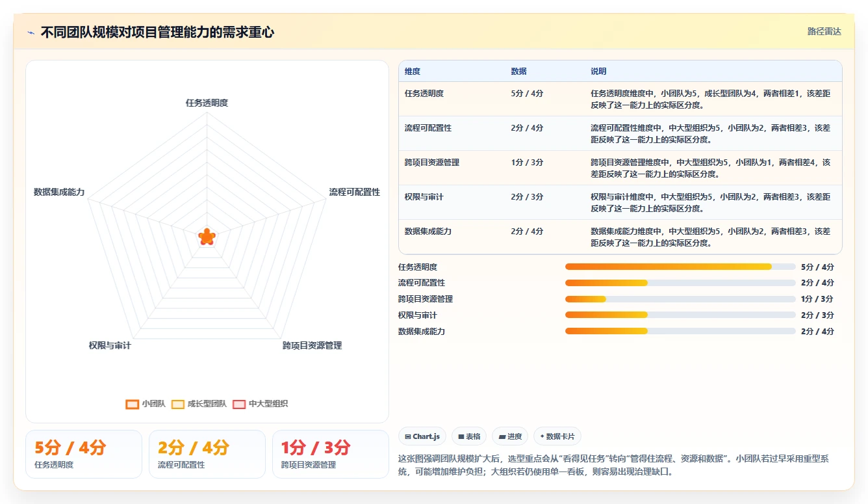This screenshot has width=868, height=504.
Task: Click the 路径雷达 label in header
Action: (824, 31)
